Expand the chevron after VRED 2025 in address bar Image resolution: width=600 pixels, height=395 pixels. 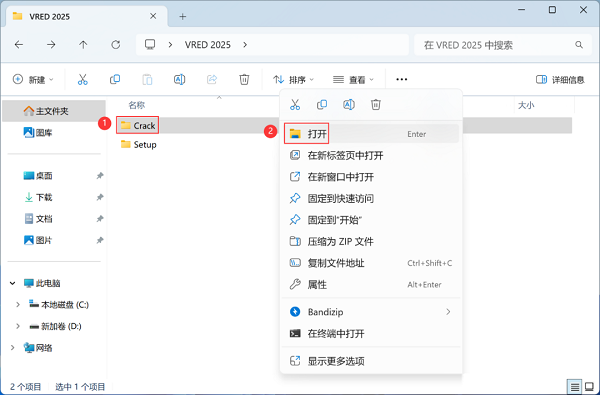point(245,45)
